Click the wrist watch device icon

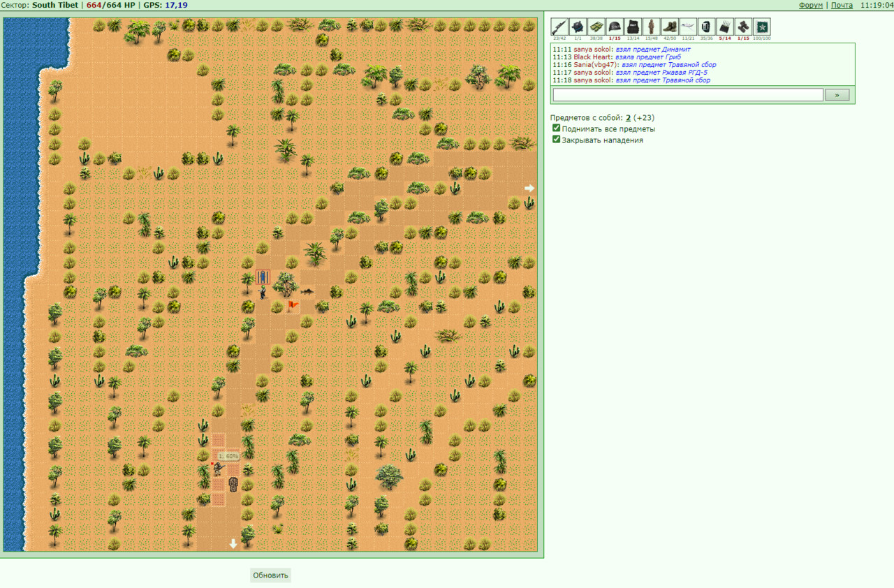707,27
